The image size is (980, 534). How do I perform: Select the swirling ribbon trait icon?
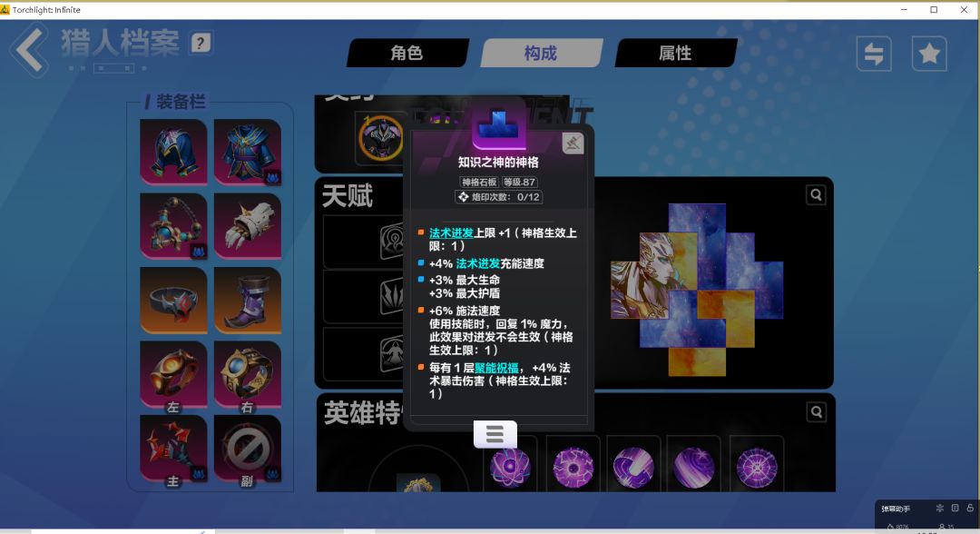[x=633, y=467]
